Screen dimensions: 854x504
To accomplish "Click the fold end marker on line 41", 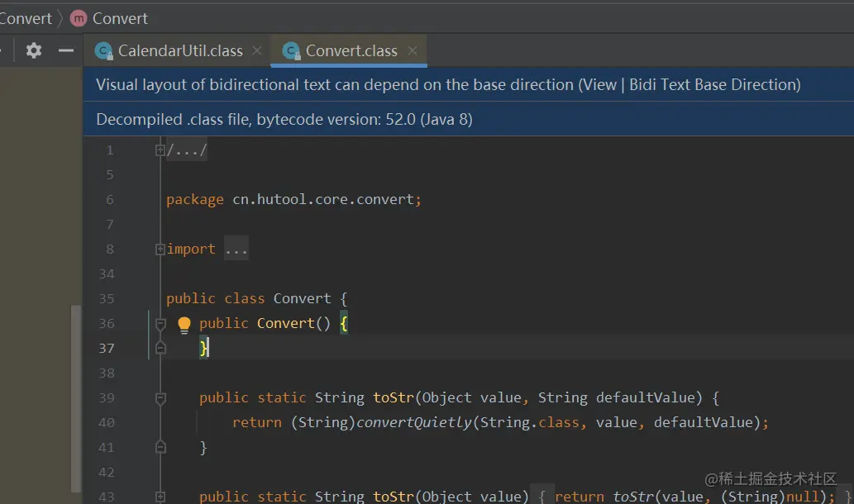I will 160,447.
